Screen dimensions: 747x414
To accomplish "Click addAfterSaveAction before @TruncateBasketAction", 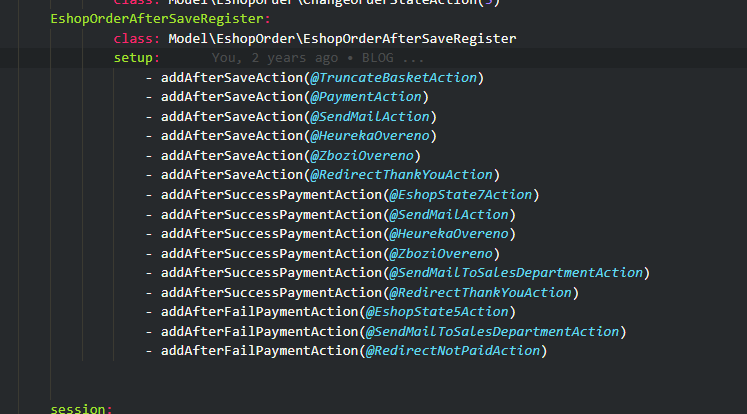I will (x=232, y=78).
